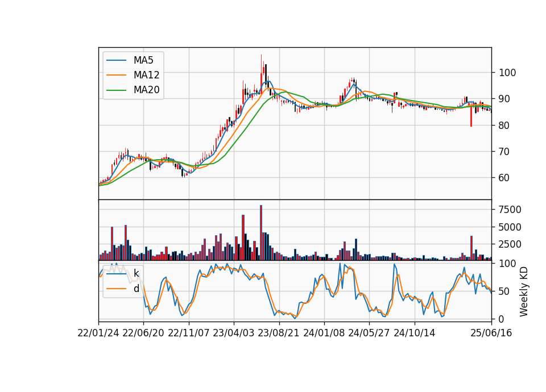Click the 2500 volume axis label
Image resolution: width=546 pixels, height=392 pixels.
point(510,244)
